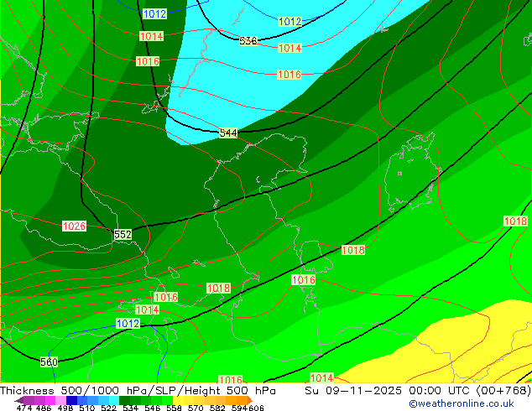
Task: Click the 552 height contour label
Action: (x=123, y=234)
